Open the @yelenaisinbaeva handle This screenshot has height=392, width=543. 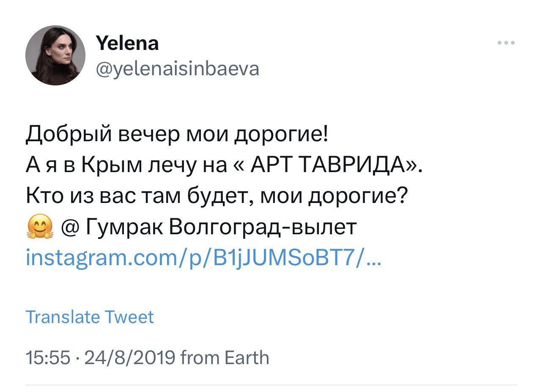pos(178,68)
